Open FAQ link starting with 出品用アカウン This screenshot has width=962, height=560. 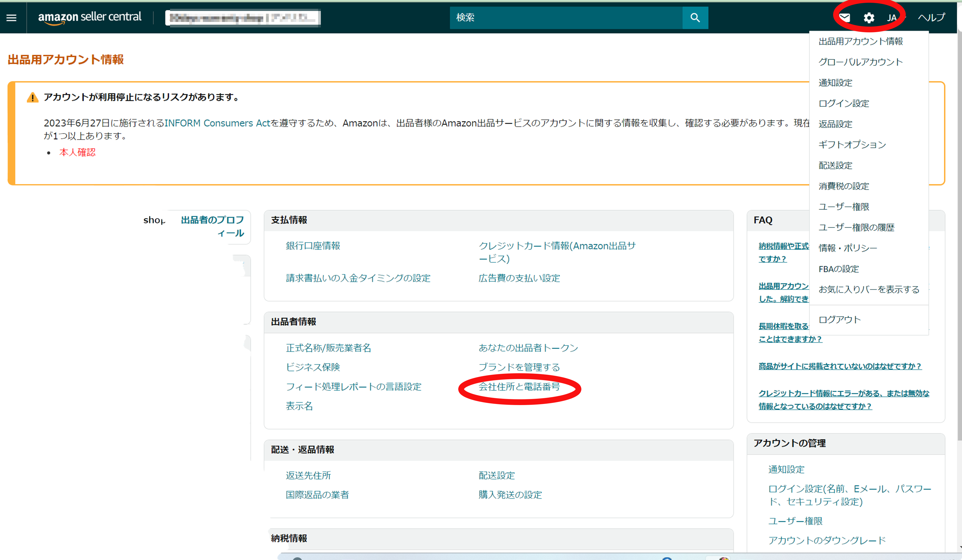click(x=783, y=292)
